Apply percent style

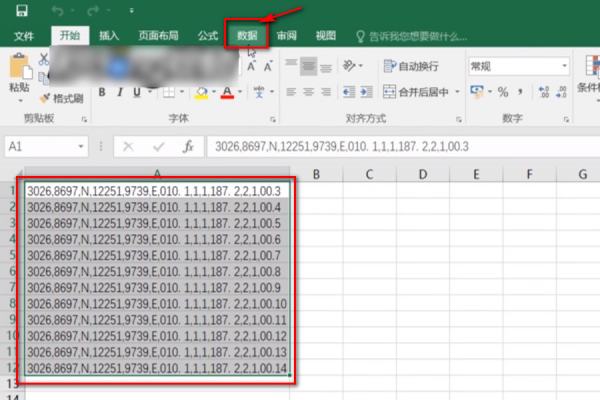click(503, 92)
